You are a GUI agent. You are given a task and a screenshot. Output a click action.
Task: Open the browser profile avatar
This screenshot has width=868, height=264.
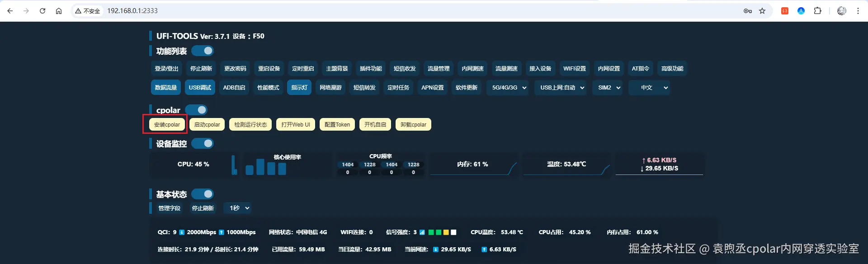pyautogui.click(x=842, y=11)
